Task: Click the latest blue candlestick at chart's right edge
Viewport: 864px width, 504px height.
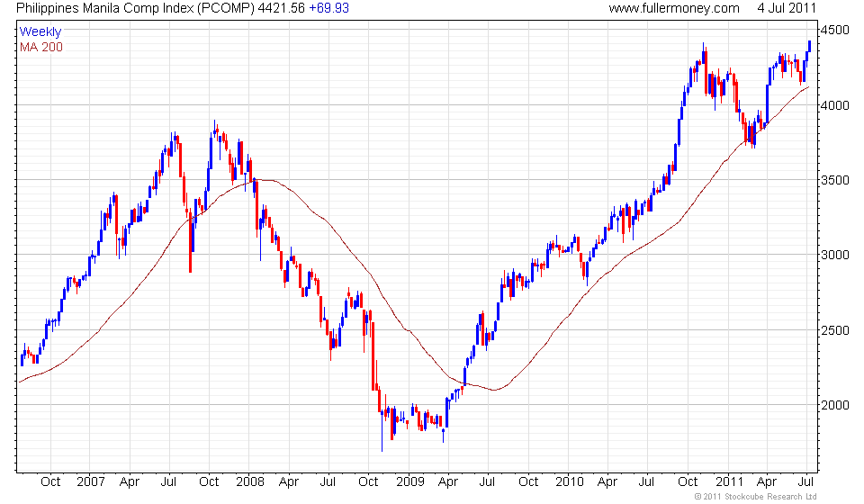Action: 809,46
